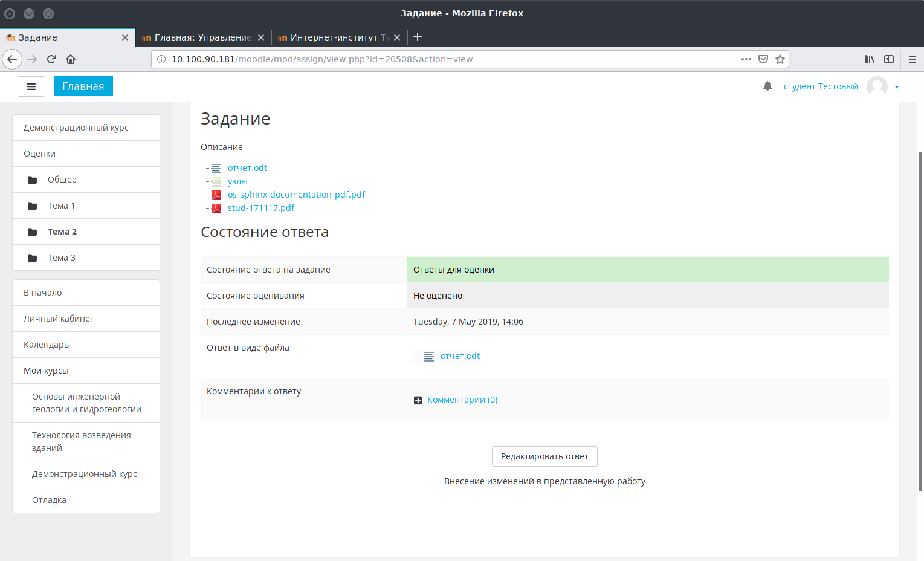Open Календарь in sidebar
This screenshot has height=561, width=924.
[x=86, y=345]
